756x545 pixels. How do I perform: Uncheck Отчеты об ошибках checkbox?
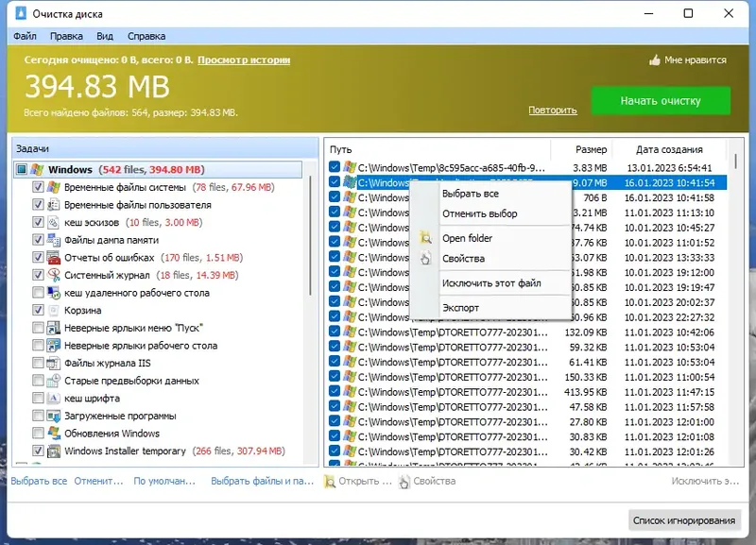(38, 257)
